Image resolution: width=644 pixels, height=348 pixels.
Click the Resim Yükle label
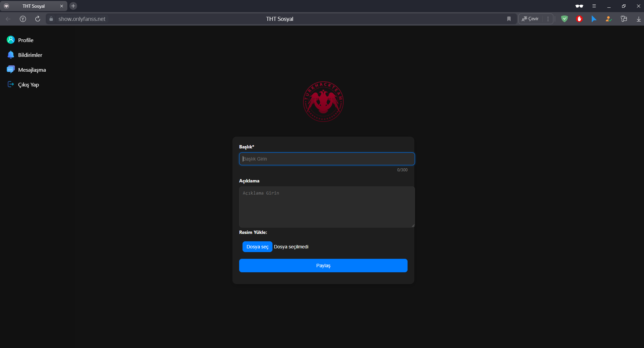click(x=253, y=232)
